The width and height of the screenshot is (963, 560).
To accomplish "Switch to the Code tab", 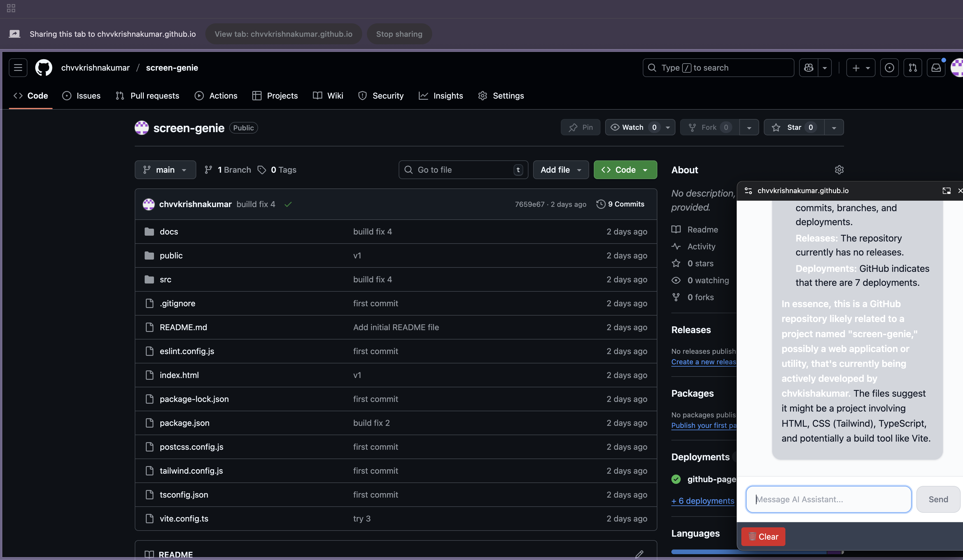I will [31, 96].
